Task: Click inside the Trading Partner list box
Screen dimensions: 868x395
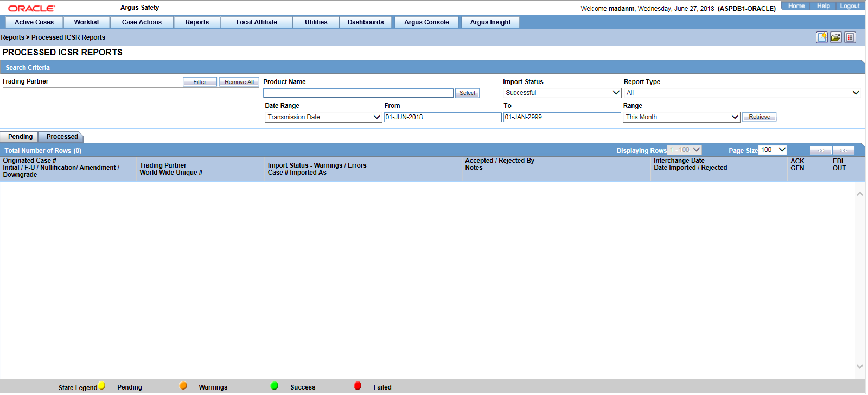Action: click(130, 107)
